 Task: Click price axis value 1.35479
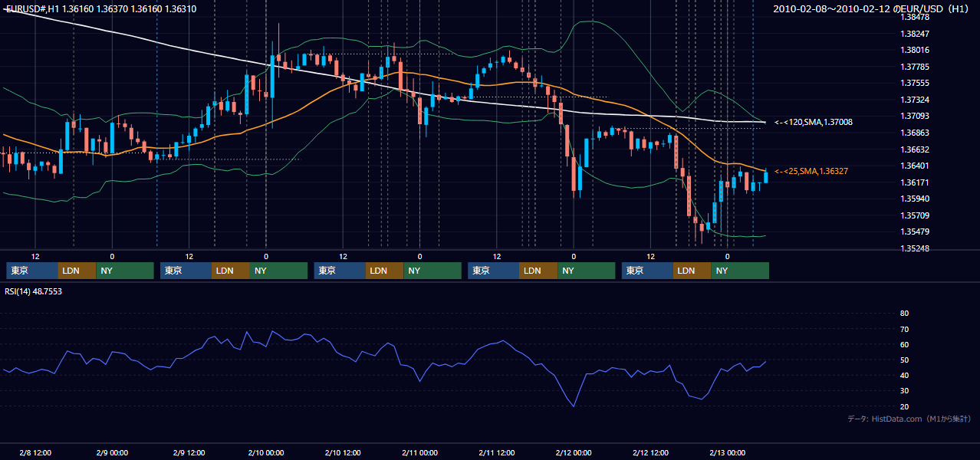(x=915, y=232)
